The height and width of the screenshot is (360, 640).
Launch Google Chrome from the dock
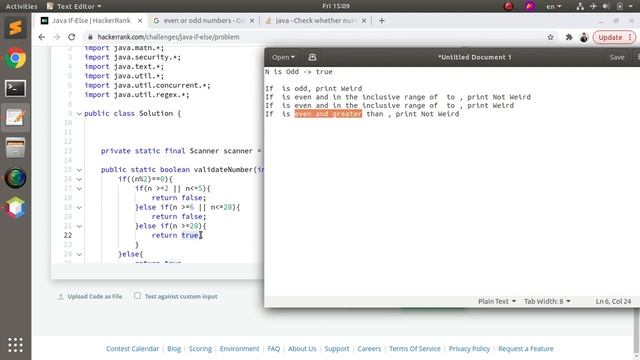pyautogui.click(x=16, y=58)
